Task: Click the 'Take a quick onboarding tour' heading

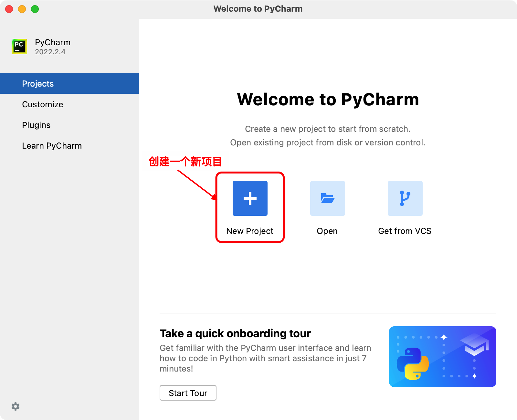Action: (x=235, y=333)
